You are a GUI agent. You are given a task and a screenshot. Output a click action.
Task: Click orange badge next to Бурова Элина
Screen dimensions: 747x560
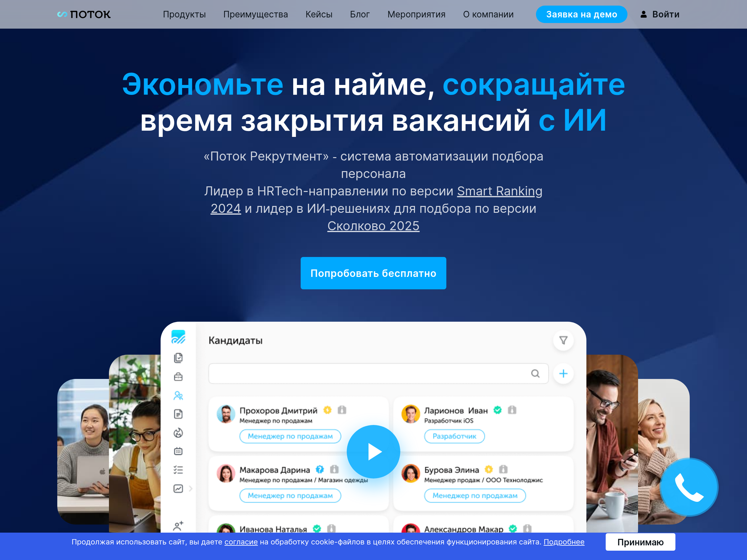tap(489, 469)
